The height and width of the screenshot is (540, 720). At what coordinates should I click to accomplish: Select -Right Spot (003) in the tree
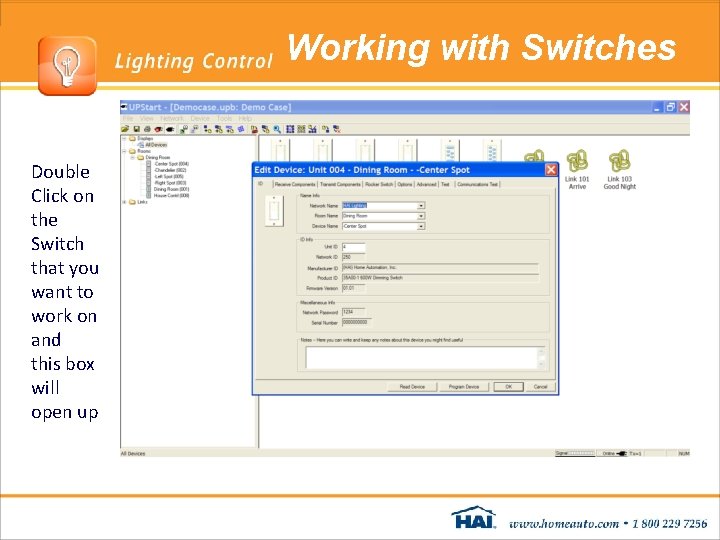[x=170, y=183]
